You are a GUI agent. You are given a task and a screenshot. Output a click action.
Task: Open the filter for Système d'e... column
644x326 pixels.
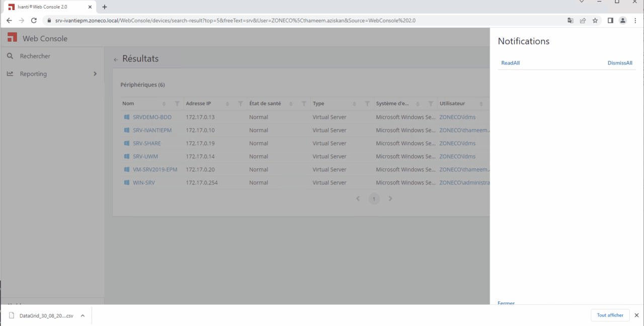pos(431,104)
